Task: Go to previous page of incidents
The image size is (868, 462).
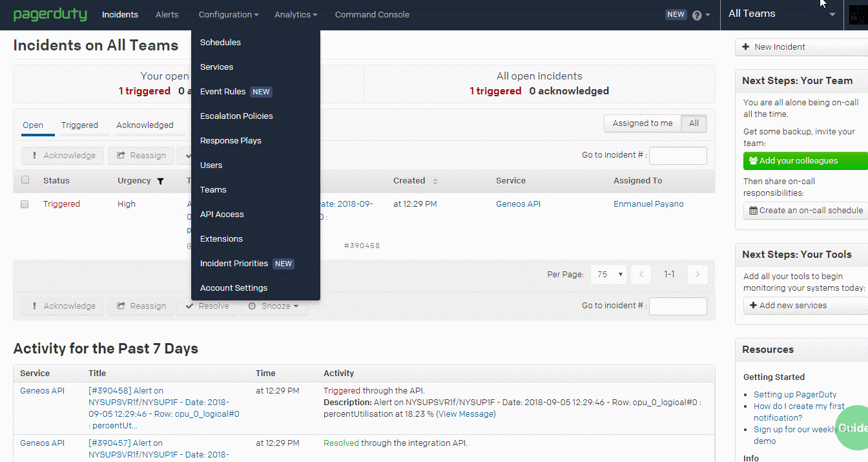Action: (641, 274)
